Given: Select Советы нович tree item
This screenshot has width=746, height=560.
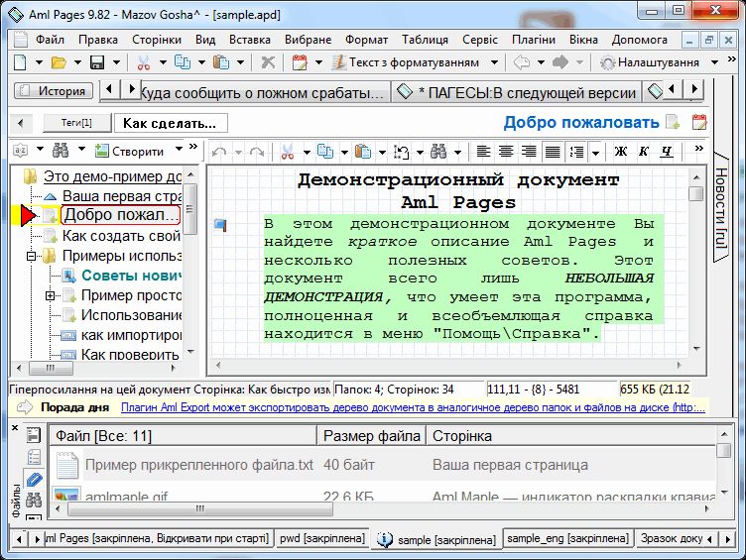Looking at the screenshot, I should (x=131, y=276).
